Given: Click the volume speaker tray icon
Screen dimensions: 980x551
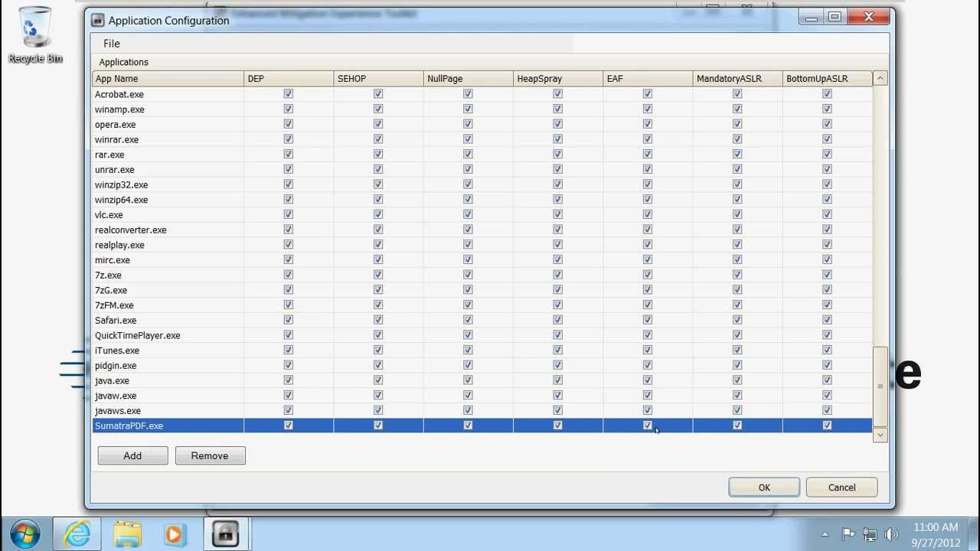Looking at the screenshot, I should 890,534.
